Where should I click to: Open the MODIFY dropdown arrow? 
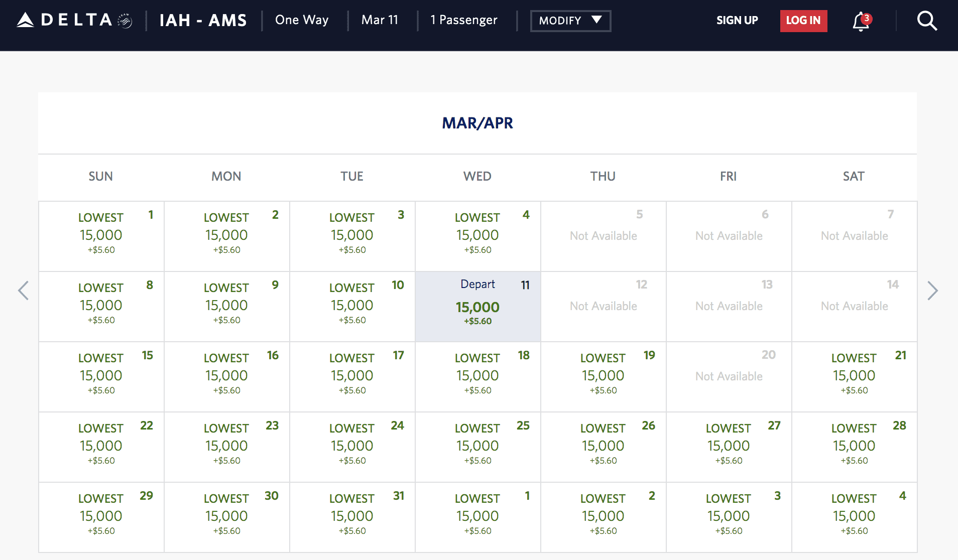point(596,21)
